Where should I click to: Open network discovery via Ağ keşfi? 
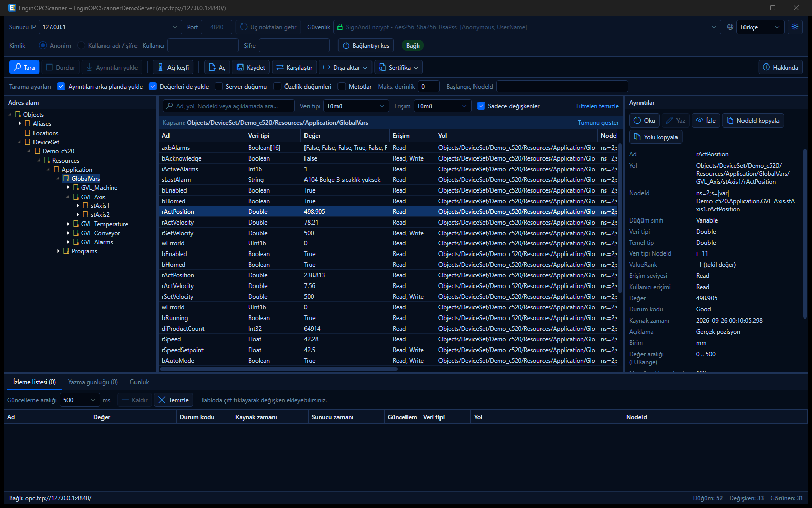coord(173,67)
